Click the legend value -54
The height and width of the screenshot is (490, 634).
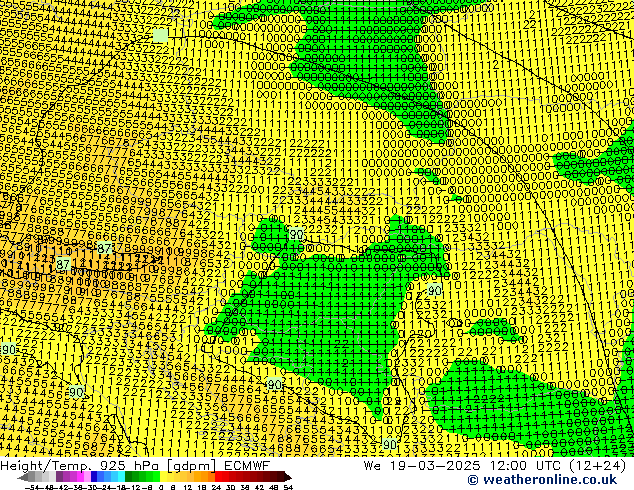pos(32,487)
